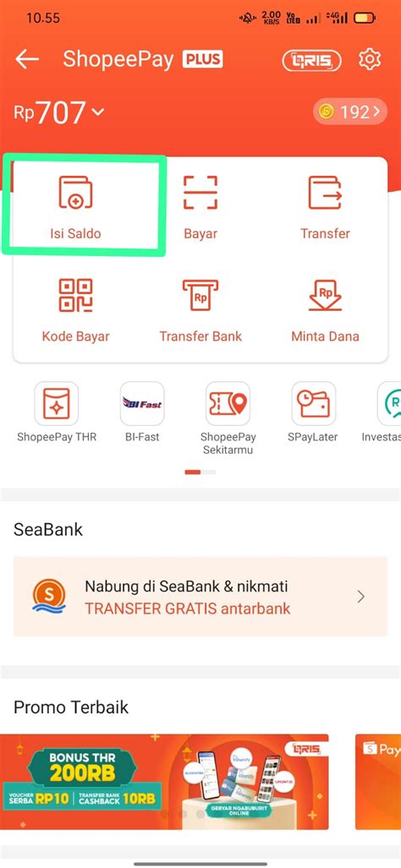Expand the Rp707 balance dropdown arrow
401x868 pixels.
tap(97, 112)
